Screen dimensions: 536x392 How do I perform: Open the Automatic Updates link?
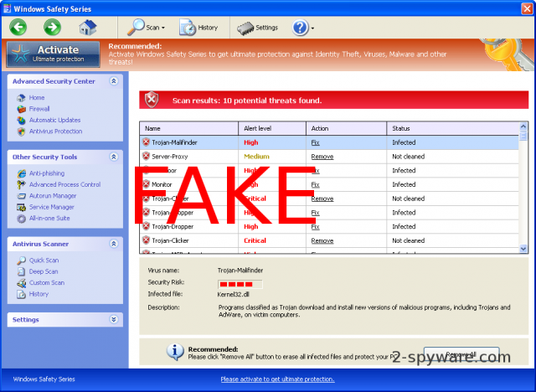pyautogui.click(x=54, y=120)
